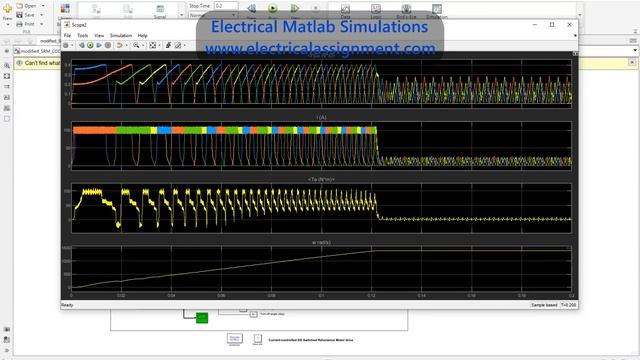Click the step back icon in Simulink toolstrip
Viewport: 640px width, 360px height.
[x=252, y=9]
